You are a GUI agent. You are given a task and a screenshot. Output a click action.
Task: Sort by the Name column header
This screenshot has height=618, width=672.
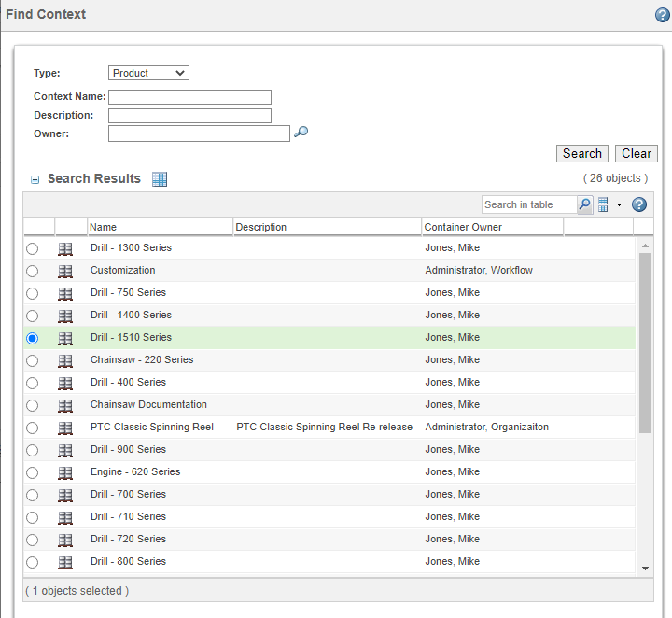[159, 227]
